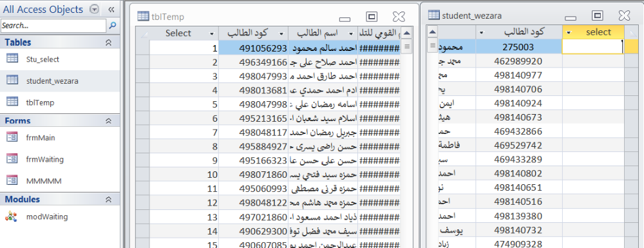Click student_wezara window table icon
Screen dimensions: 644x248
434,15
